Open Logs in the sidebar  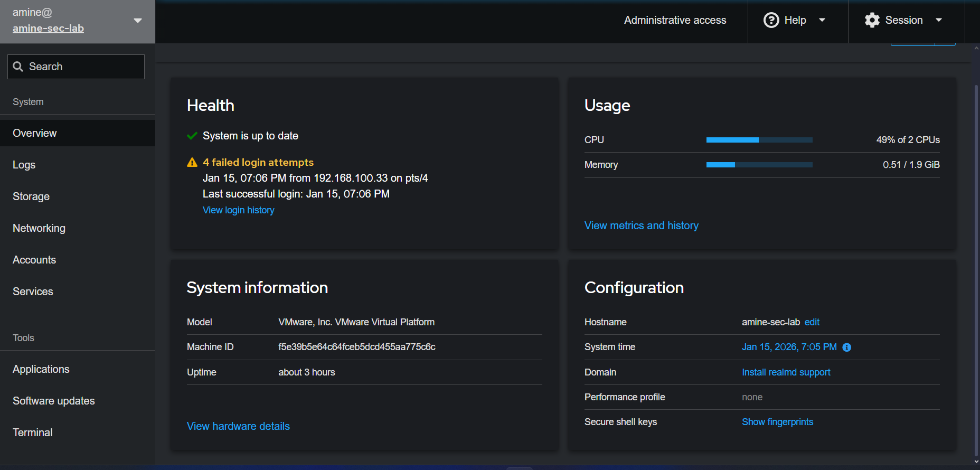click(x=24, y=165)
